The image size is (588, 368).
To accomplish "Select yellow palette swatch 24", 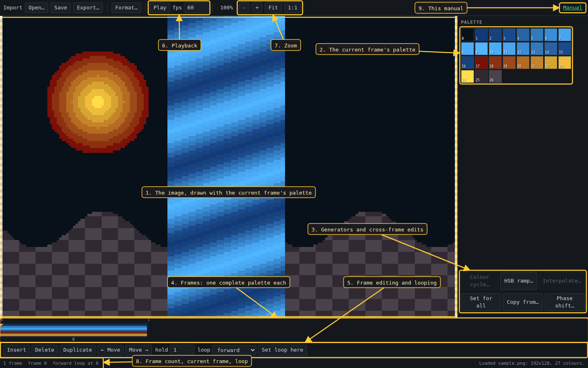I will tap(468, 76).
